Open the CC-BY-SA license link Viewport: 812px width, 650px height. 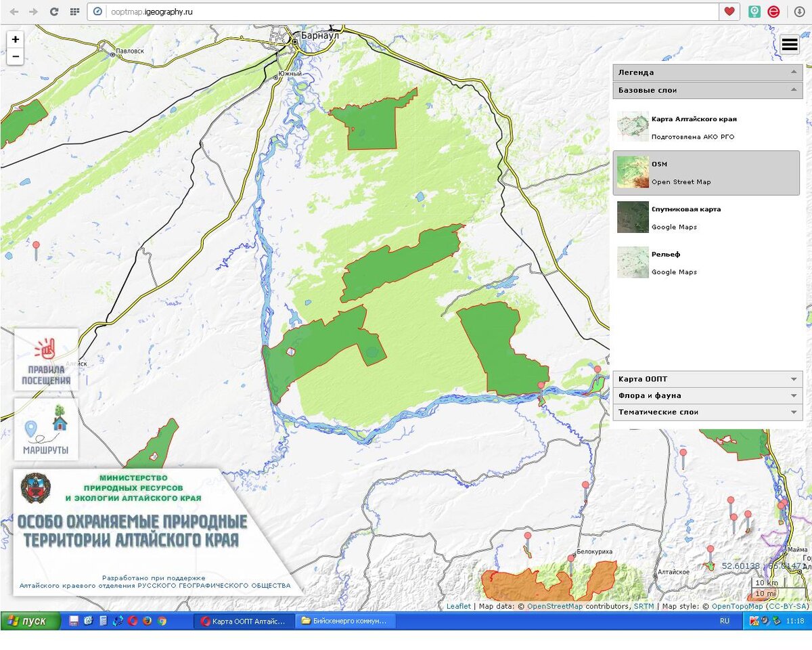[787, 607]
